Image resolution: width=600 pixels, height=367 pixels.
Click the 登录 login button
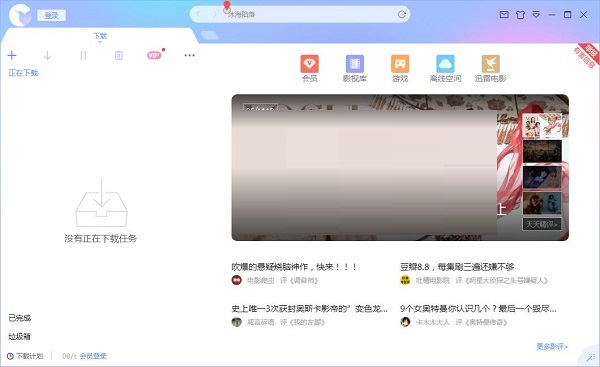[x=51, y=15]
